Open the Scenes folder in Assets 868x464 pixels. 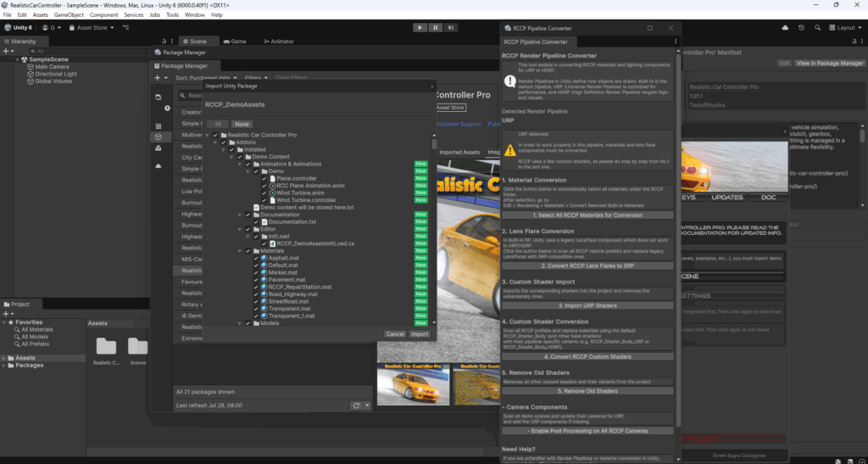[x=138, y=350]
